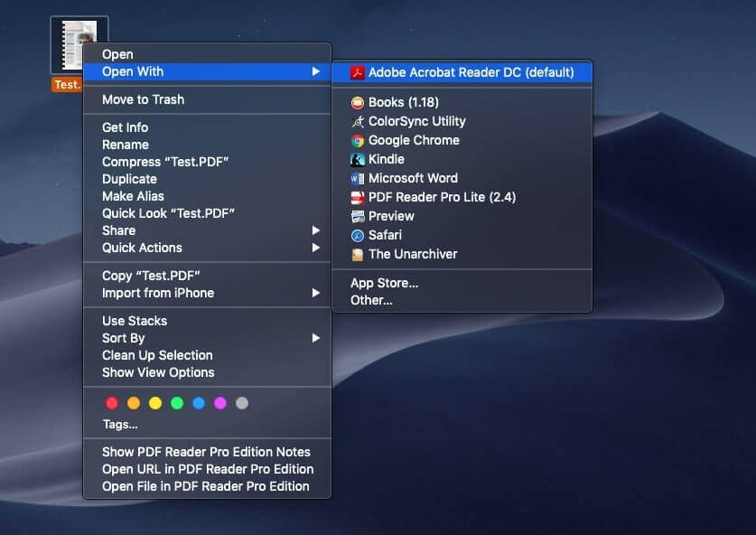Choose Rename from the context menu

208,145
